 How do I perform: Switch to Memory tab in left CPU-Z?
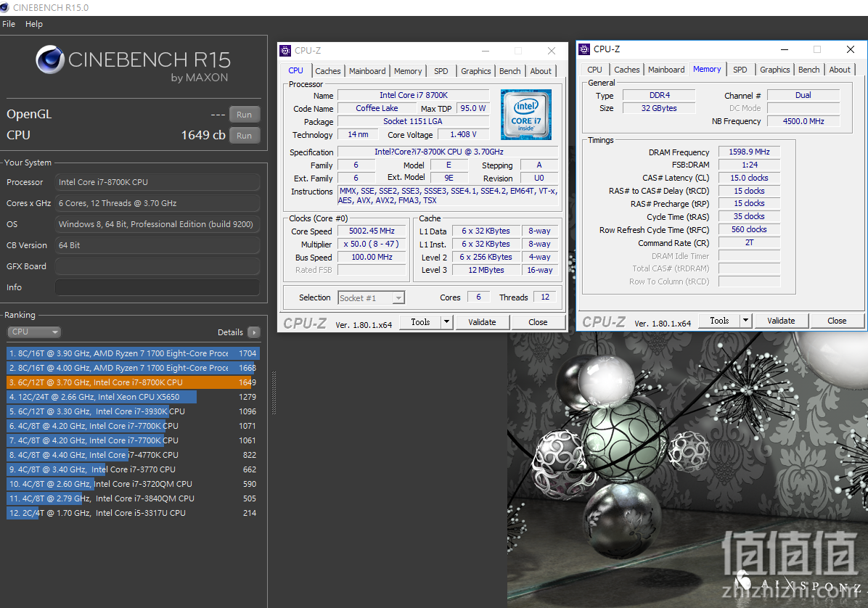(408, 71)
